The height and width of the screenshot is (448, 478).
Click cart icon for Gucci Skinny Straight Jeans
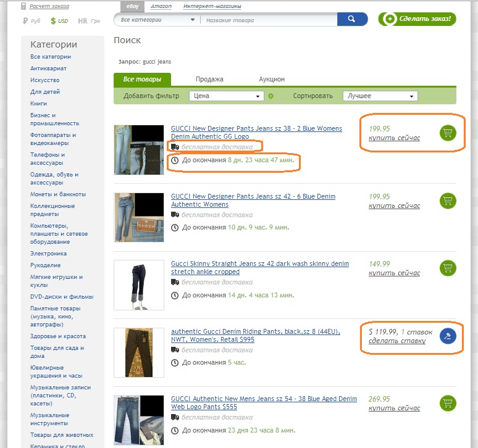(447, 268)
